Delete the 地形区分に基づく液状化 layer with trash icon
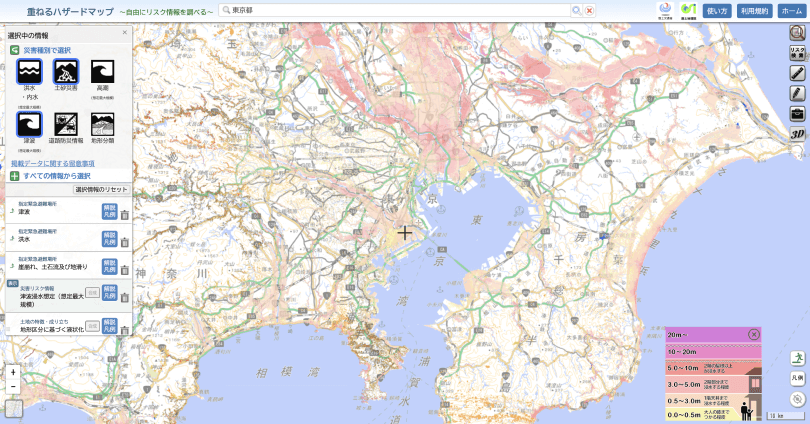810x424 pixels. click(x=124, y=329)
